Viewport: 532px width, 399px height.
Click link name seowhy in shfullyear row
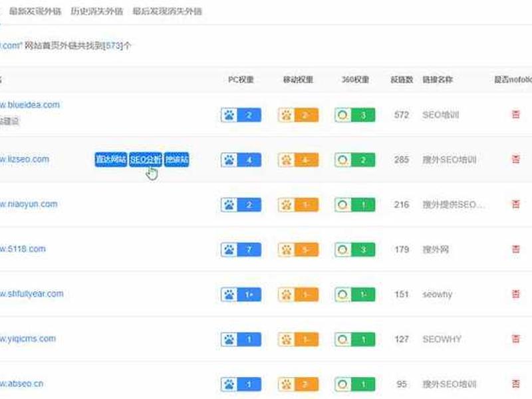pyautogui.click(x=438, y=295)
